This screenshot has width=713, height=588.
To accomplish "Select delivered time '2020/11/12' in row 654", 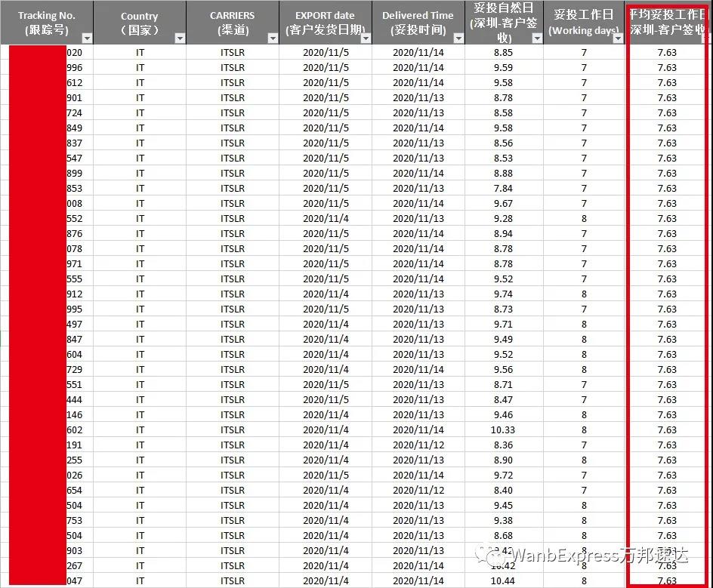I will [418, 491].
